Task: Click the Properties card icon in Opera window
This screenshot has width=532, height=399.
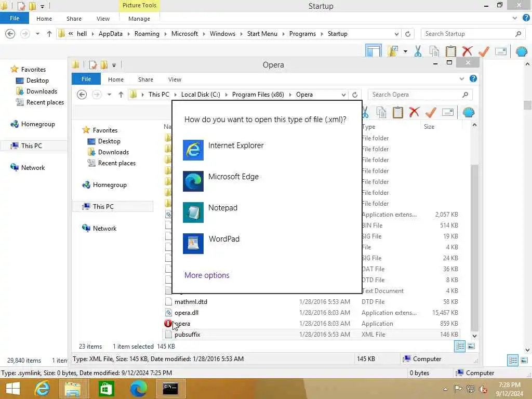Action: point(448,112)
